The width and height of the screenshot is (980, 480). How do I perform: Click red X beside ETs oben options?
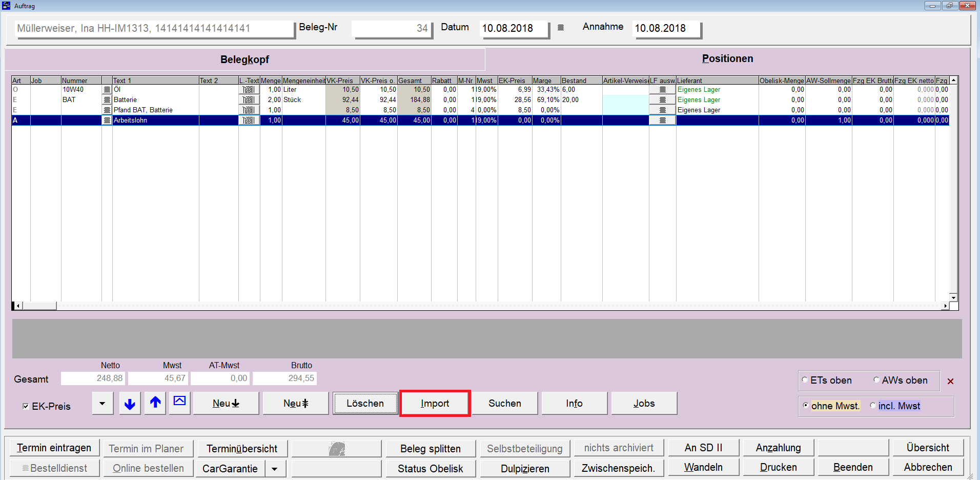pyautogui.click(x=950, y=381)
